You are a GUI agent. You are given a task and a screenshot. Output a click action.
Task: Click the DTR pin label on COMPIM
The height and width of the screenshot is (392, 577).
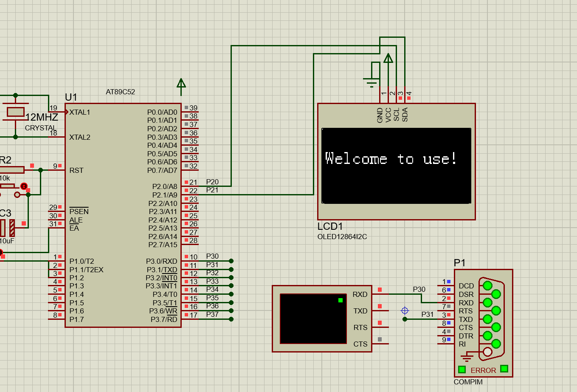[466, 336]
